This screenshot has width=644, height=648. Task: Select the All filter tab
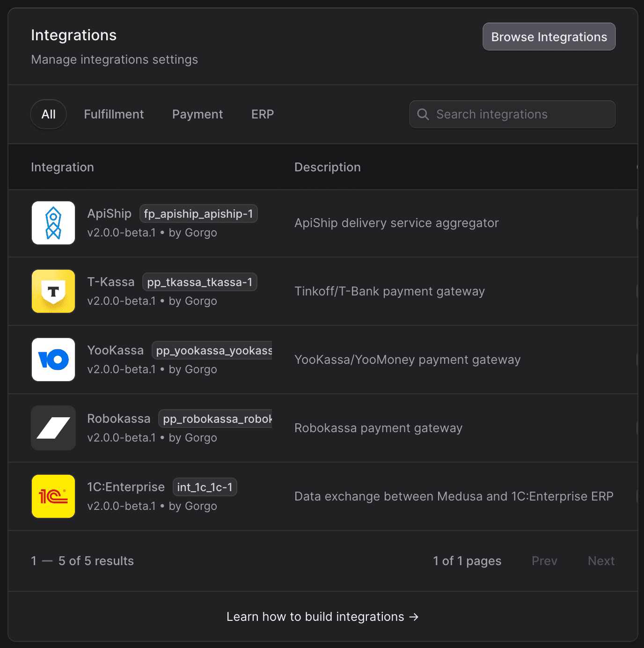coord(49,114)
